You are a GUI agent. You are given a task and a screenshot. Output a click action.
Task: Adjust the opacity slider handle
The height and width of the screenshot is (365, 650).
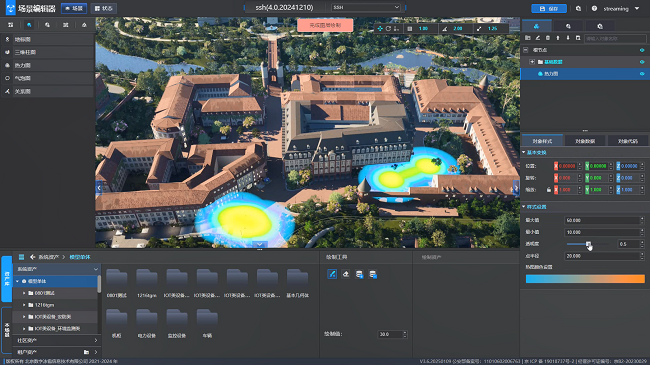[588, 244]
